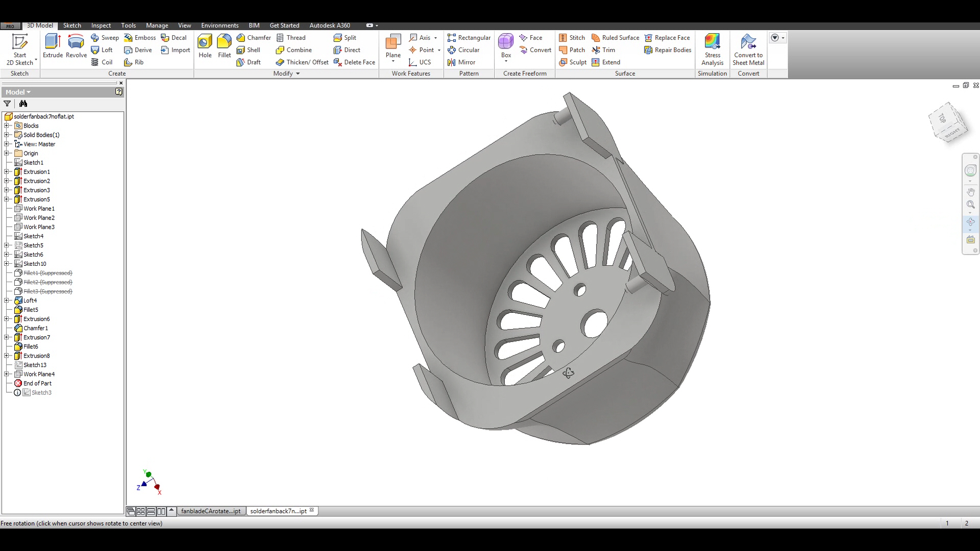This screenshot has width=980, height=551.
Task: Activate the Rib tool
Action: point(134,62)
